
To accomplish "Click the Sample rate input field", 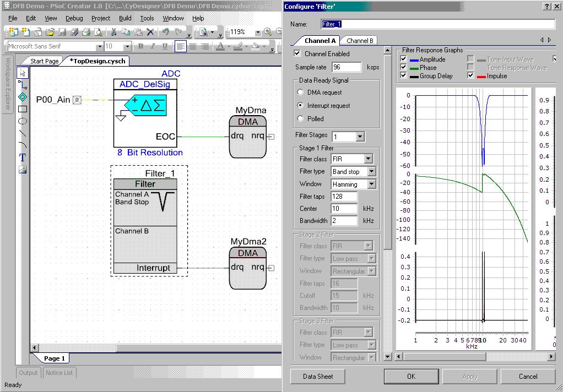I will point(347,67).
